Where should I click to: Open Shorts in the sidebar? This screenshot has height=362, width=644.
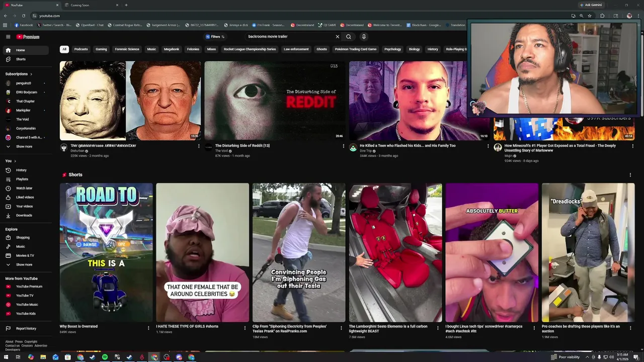25,59
